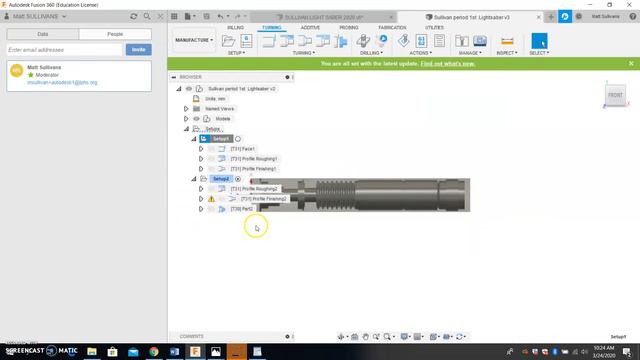Toggle visibility eye of Lightsaber root component

point(189,89)
